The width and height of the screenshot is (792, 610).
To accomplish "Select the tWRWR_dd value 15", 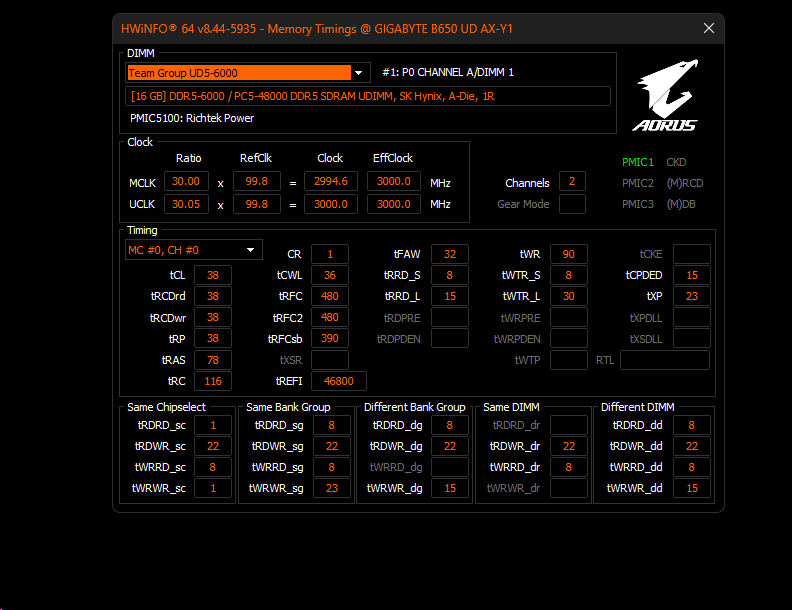I will click(x=692, y=488).
